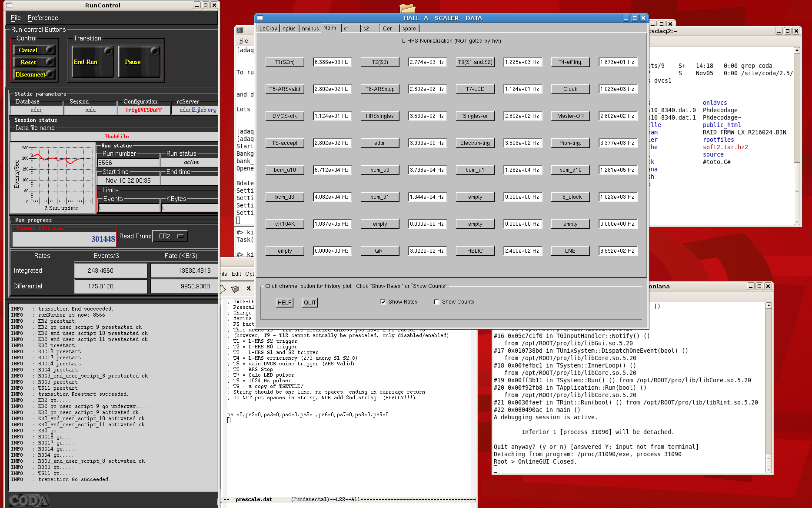812x508 pixels.
Task: Click the Events limit input field
Action: [x=129, y=208]
